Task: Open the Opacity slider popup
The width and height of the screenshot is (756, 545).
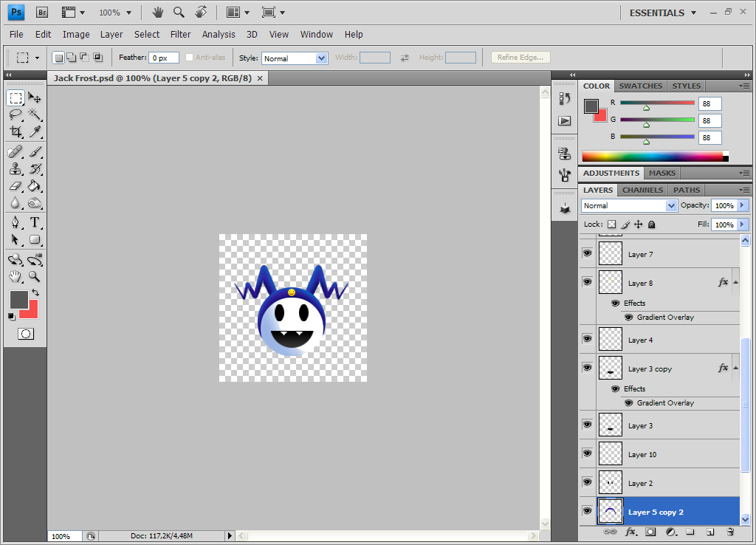Action: (x=743, y=205)
